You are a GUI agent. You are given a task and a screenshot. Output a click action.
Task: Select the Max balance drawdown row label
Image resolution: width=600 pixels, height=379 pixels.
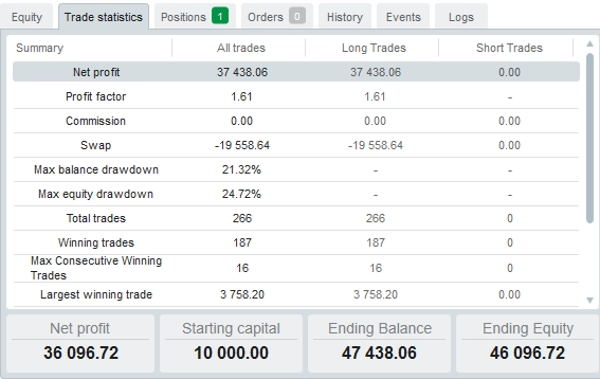(96, 170)
